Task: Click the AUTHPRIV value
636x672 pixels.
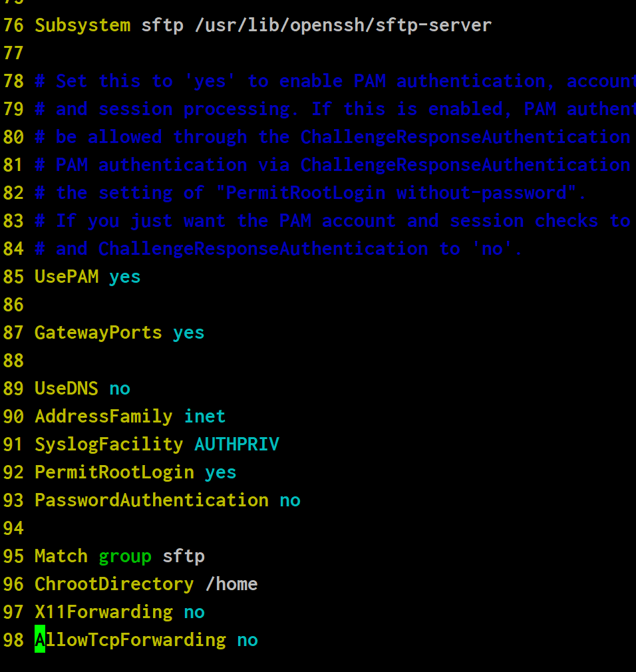Action: point(237,444)
